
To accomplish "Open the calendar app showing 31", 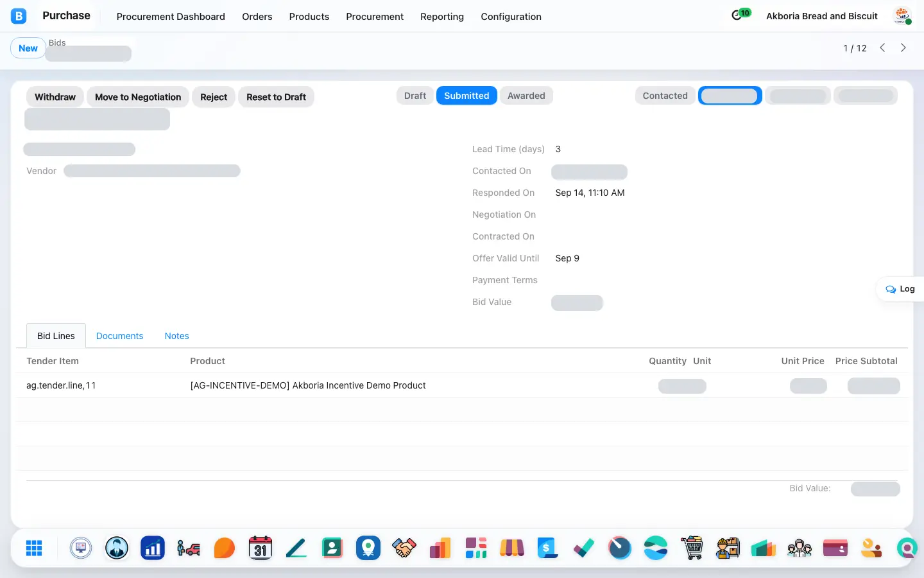I will [x=261, y=548].
